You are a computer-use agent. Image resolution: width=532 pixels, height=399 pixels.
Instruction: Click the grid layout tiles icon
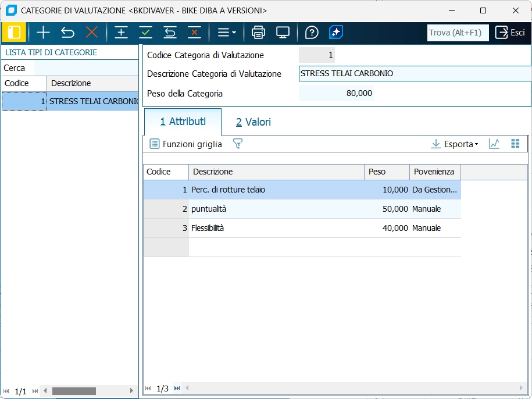tap(515, 144)
